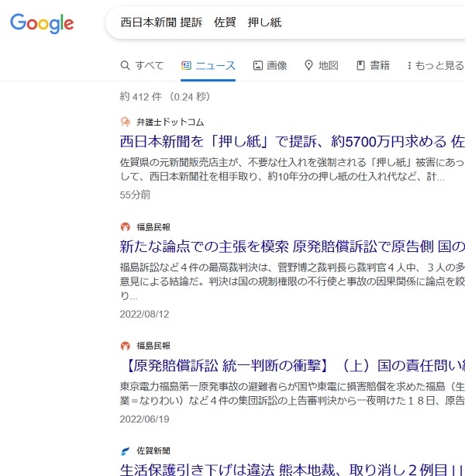Open the 書籍 tab
This screenshot has height=476, width=465.
click(x=380, y=65)
